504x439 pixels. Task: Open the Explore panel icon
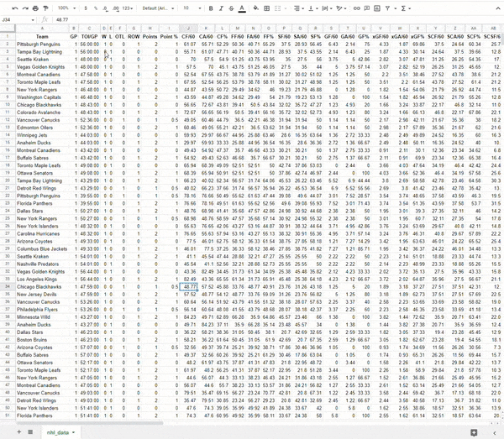point(474,432)
